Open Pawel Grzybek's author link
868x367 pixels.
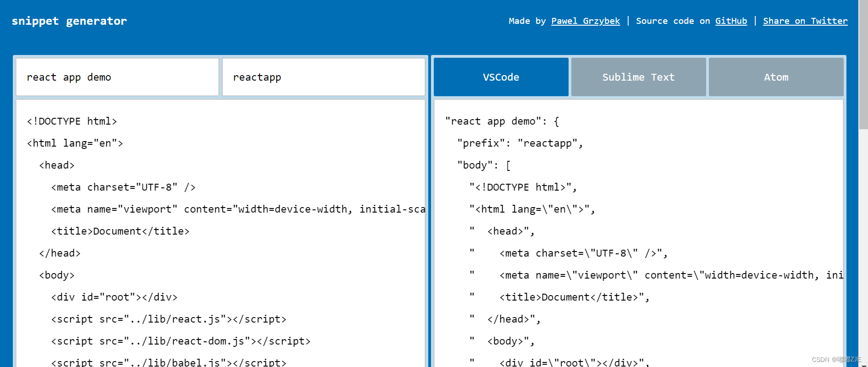coord(585,21)
